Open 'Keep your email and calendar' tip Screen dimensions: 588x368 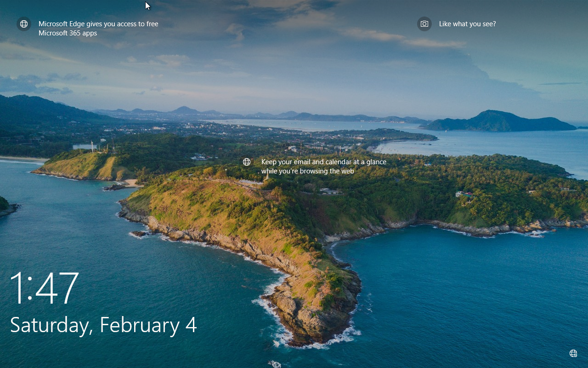point(324,167)
